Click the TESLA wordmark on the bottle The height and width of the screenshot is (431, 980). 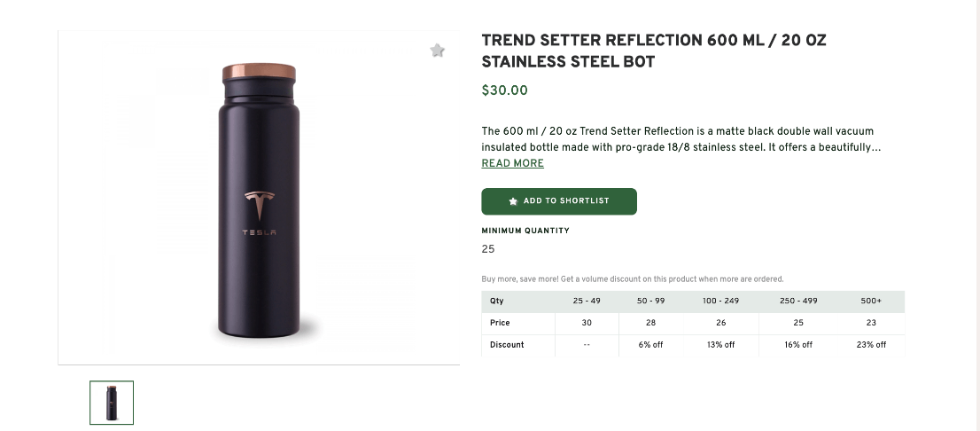(259, 233)
